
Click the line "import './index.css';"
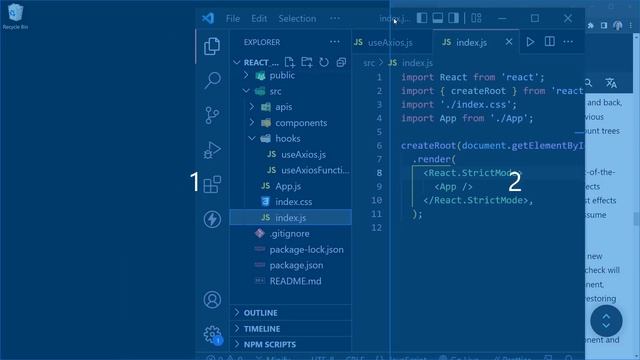459,104
